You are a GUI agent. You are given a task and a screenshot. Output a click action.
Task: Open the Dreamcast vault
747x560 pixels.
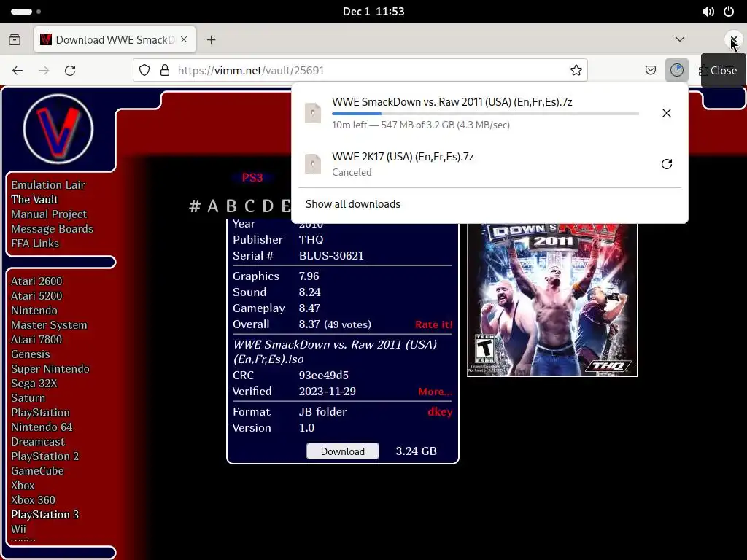(x=38, y=441)
